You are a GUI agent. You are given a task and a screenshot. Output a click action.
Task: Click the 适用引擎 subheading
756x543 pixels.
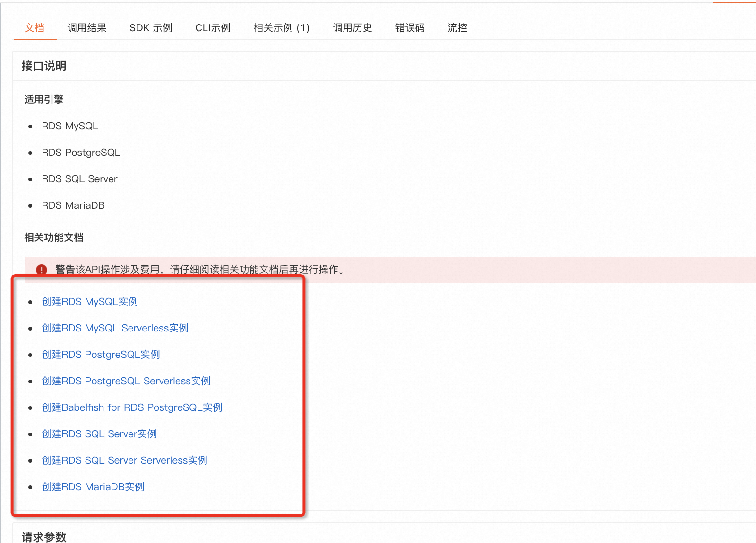(44, 100)
